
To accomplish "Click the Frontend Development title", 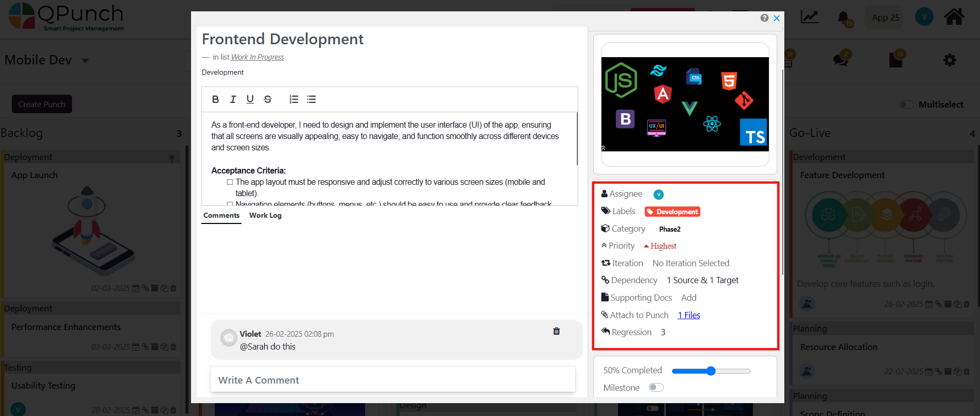I will coord(283,39).
